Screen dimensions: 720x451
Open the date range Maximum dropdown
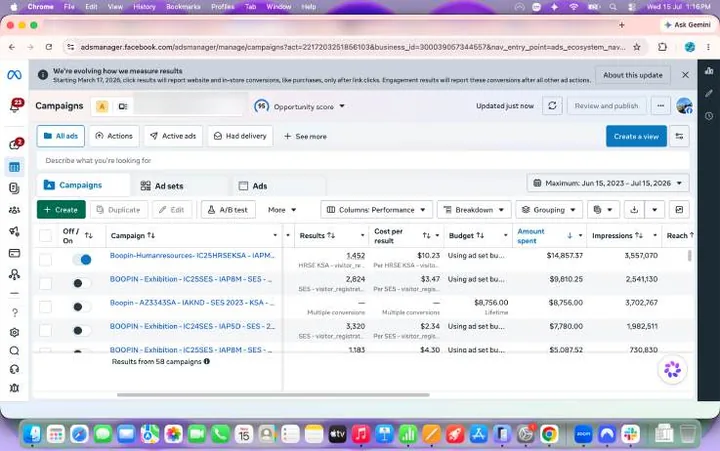[608, 183]
